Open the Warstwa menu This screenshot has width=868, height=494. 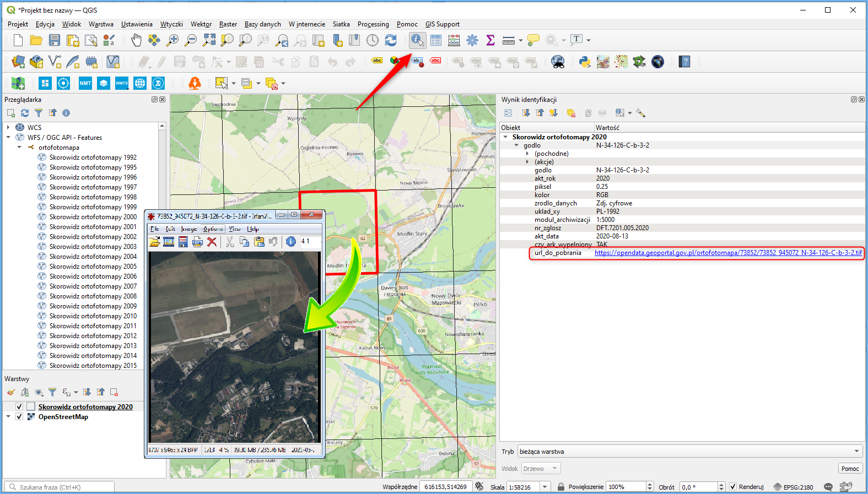(101, 24)
